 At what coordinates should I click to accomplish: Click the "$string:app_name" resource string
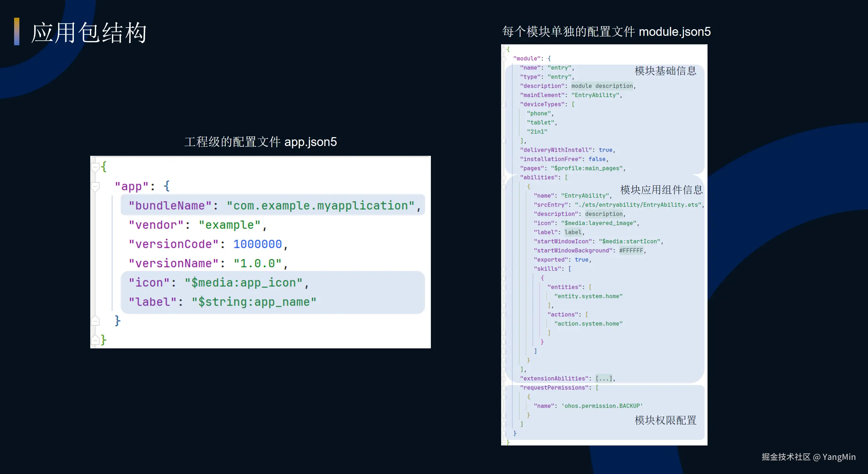(254, 302)
